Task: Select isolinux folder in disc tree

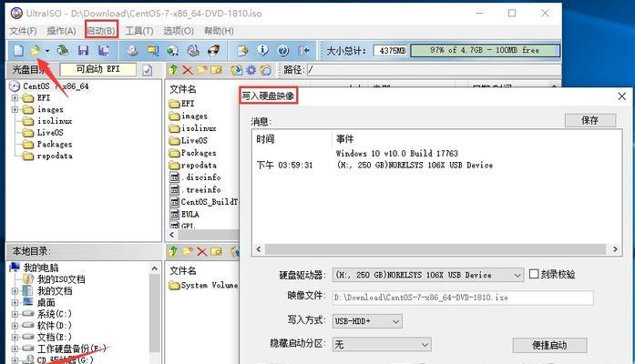Action: tap(55, 121)
